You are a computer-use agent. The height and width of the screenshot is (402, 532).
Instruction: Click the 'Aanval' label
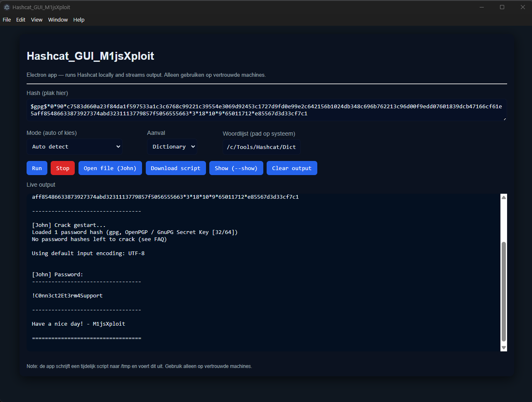point(156,133)
